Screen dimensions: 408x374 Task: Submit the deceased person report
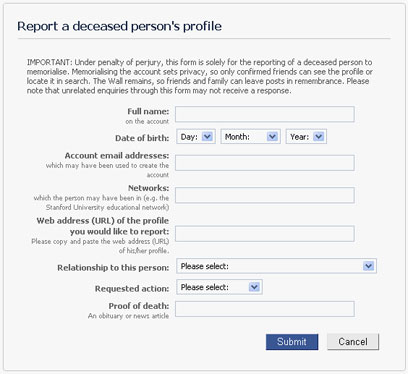point(292,342)
